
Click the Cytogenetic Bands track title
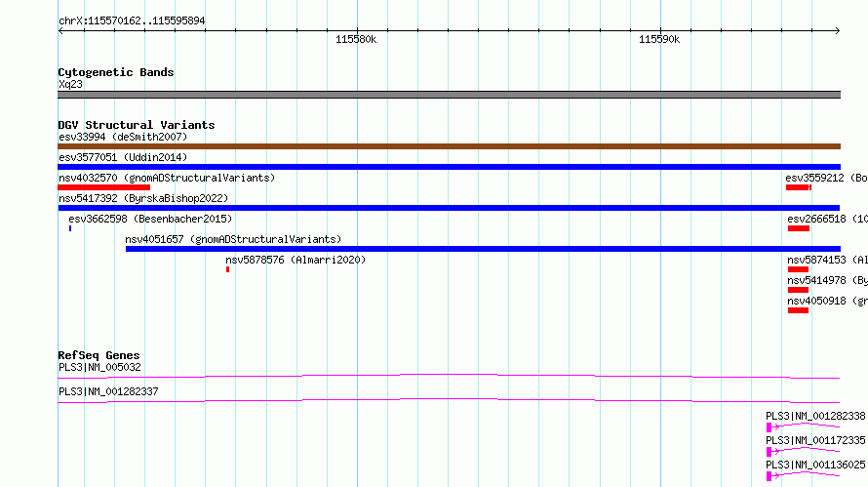pos(116,72)
